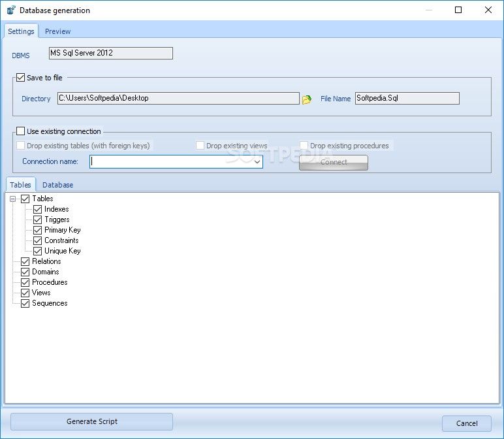Uncheck the Views checkbox
The width and height of the screenshot is (504, 439).
click(x=25, y=293)
